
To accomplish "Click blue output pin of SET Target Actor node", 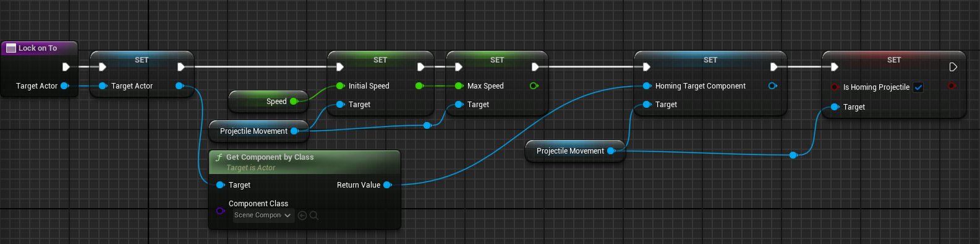I will coord(180,86).
